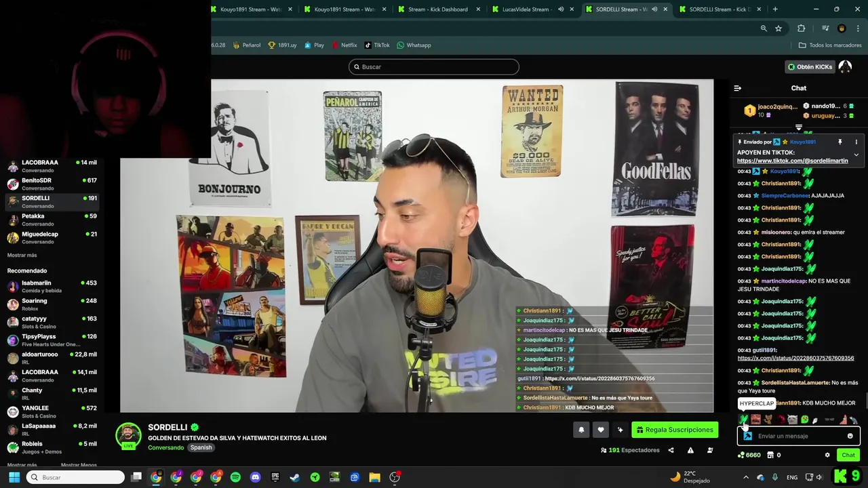Open the KICKs shop icon
The image size is (868, 488).
(770, 455)
